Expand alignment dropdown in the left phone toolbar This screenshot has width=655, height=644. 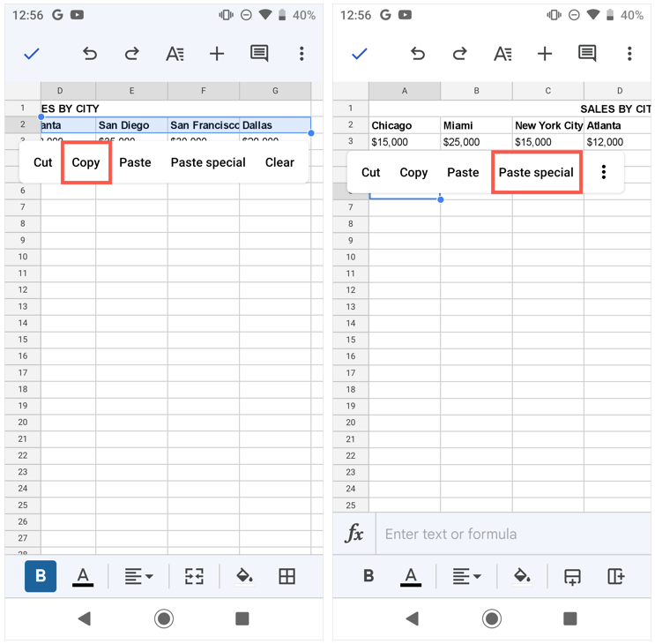point(138,576)
